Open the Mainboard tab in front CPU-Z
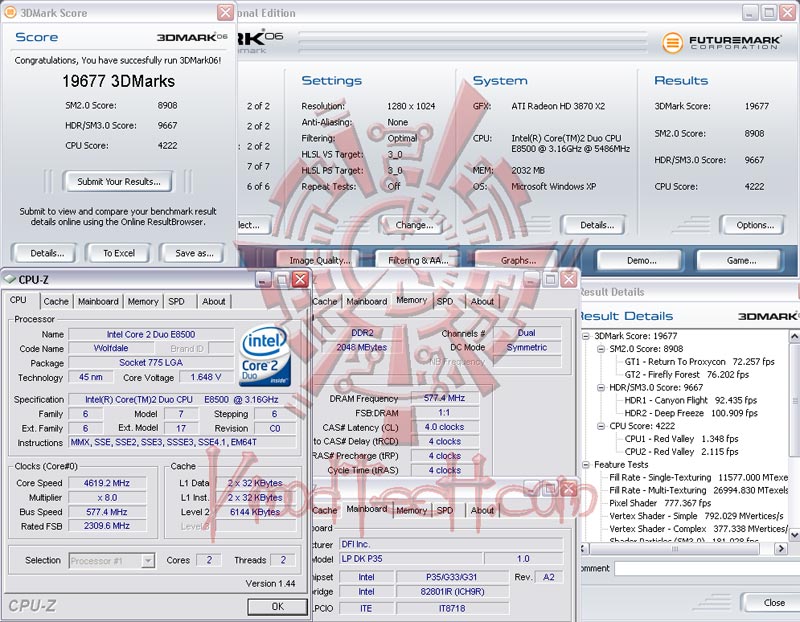 98,302
